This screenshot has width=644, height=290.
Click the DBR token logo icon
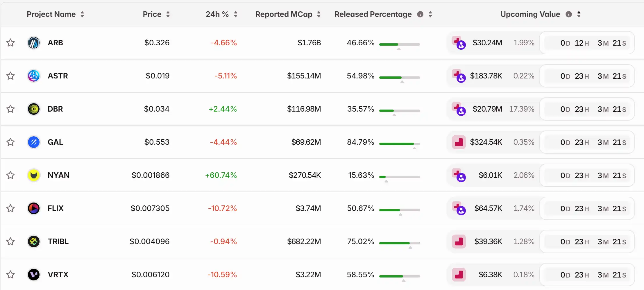[34, 109]
